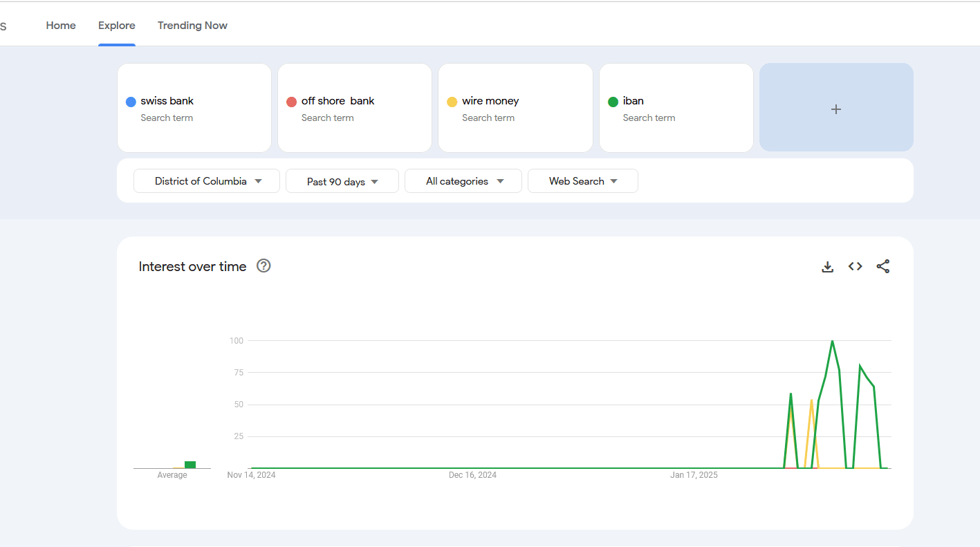Edit the wire money search term
Viewport: 980px width, 547px height.
click(490, 101)
